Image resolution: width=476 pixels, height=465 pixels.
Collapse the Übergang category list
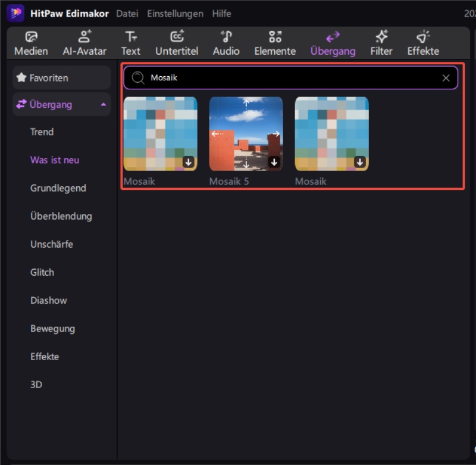coord(104,105)
